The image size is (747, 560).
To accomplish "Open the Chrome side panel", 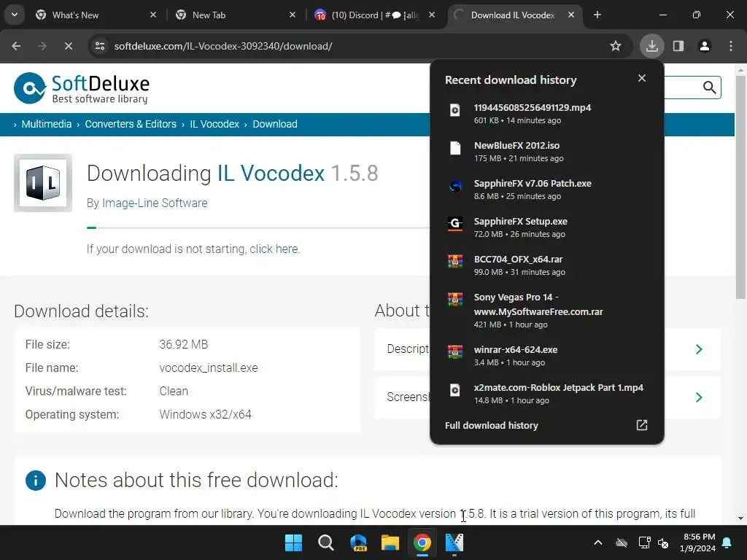I will click(678, 46).
